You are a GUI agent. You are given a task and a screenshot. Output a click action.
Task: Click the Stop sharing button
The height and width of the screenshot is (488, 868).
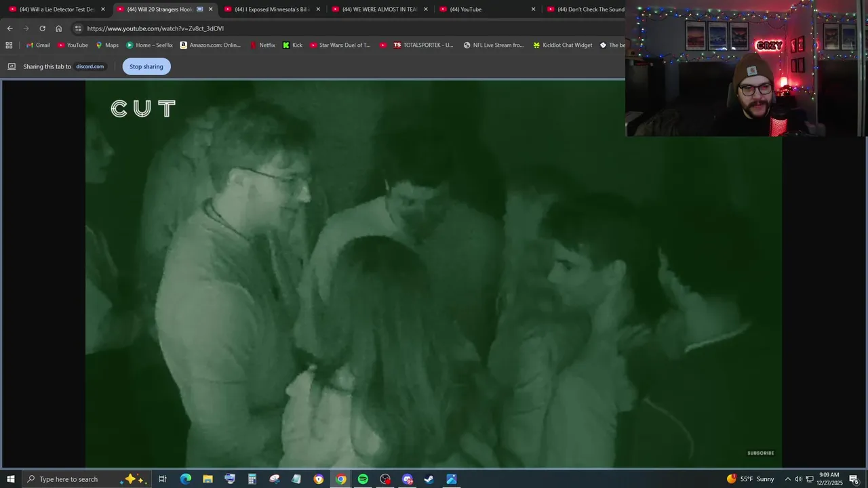pos(146,66)
